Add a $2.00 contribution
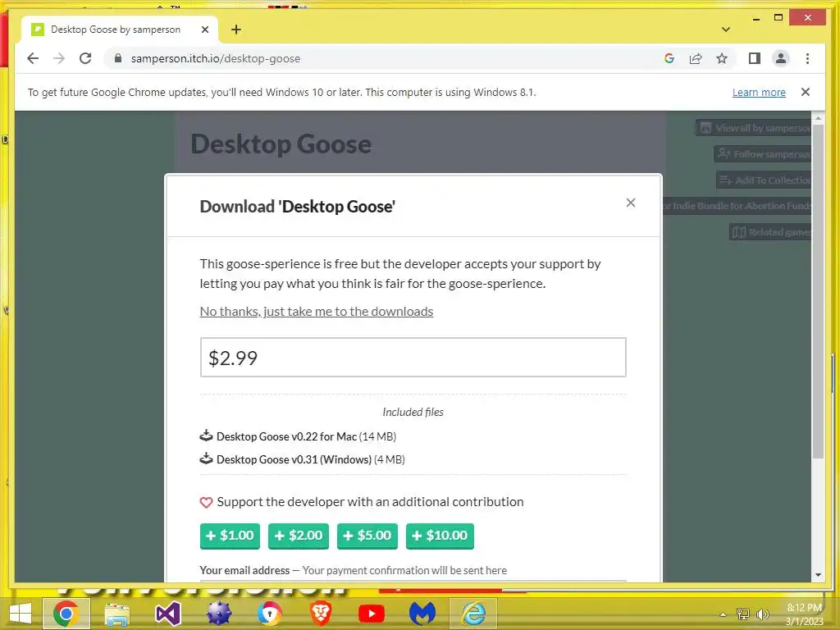 [x=299, y=536]
